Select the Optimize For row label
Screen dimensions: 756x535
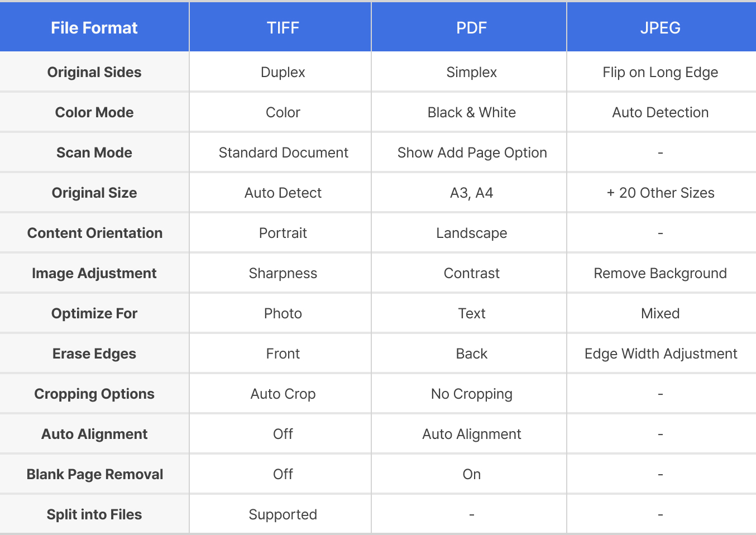(x=94, y=313)
